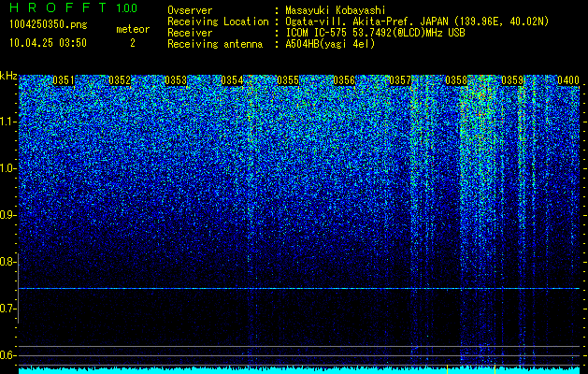This screenshot has width=588, height=374.
Task: Select the file name 1004250350.png
Action: click(49, 25)
